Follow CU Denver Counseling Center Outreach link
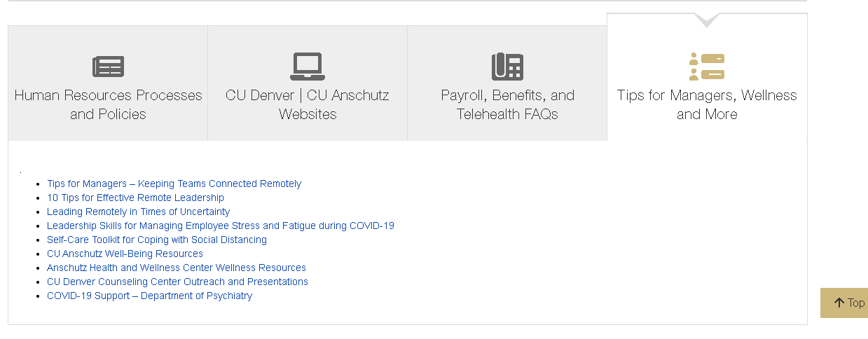This screenshot has height=339, width=868. [177, 282]
